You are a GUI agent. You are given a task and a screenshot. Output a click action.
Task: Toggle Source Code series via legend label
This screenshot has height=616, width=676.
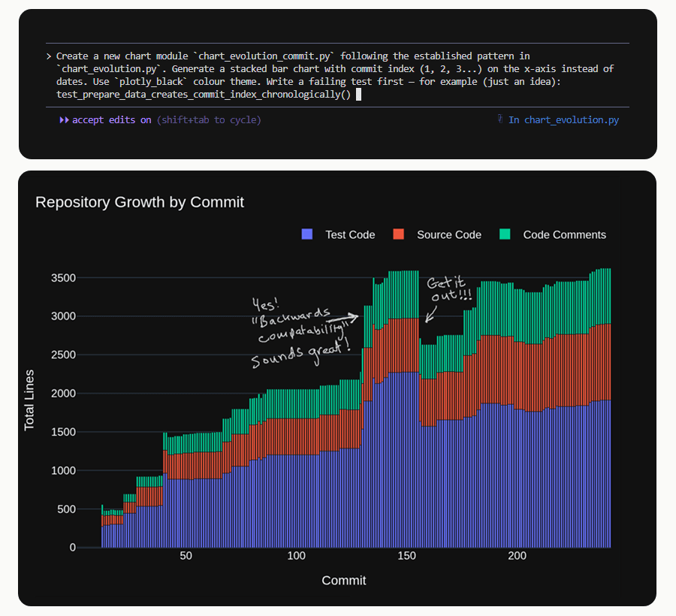click(448, 234)
